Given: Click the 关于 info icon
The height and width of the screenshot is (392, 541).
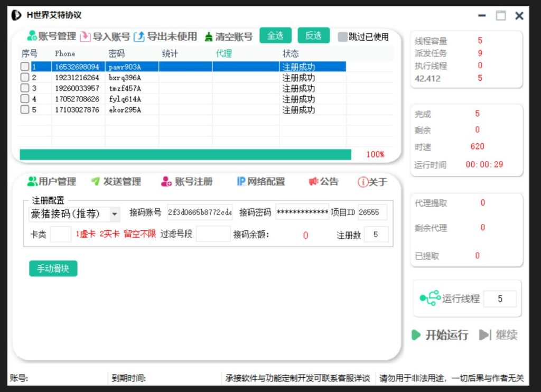Looking at the screenshot, I should tap(362, 182).
